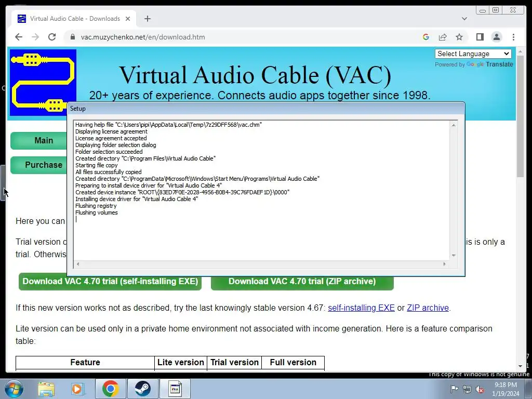The image size is (532, 399).
Task: Open the Windows Start menu
Action: click(x=14, y=389)
